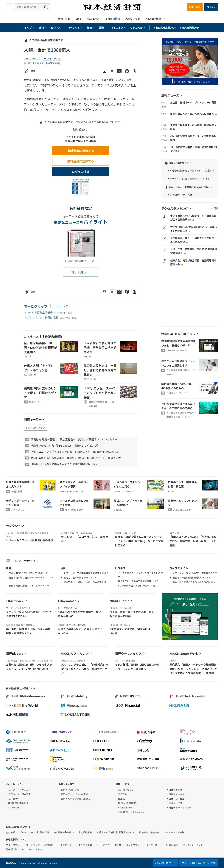Image resolution: width=224 pixels, height=868 pixels.
Task: Click the share icon above でーたクリップ section
Action: click(134, 291)
